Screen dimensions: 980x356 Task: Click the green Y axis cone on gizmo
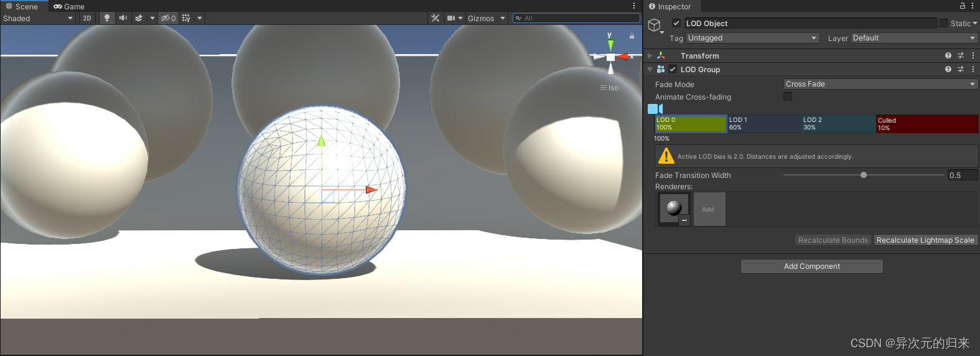610,45
